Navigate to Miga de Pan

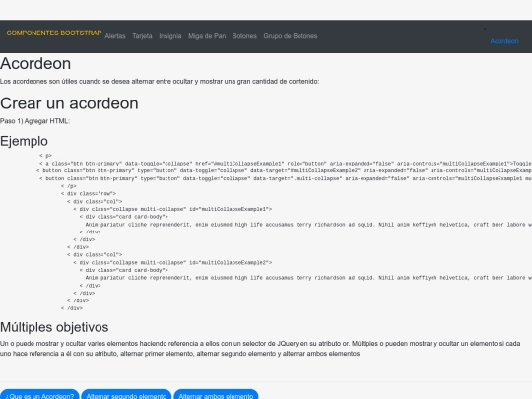pos(207,36)
